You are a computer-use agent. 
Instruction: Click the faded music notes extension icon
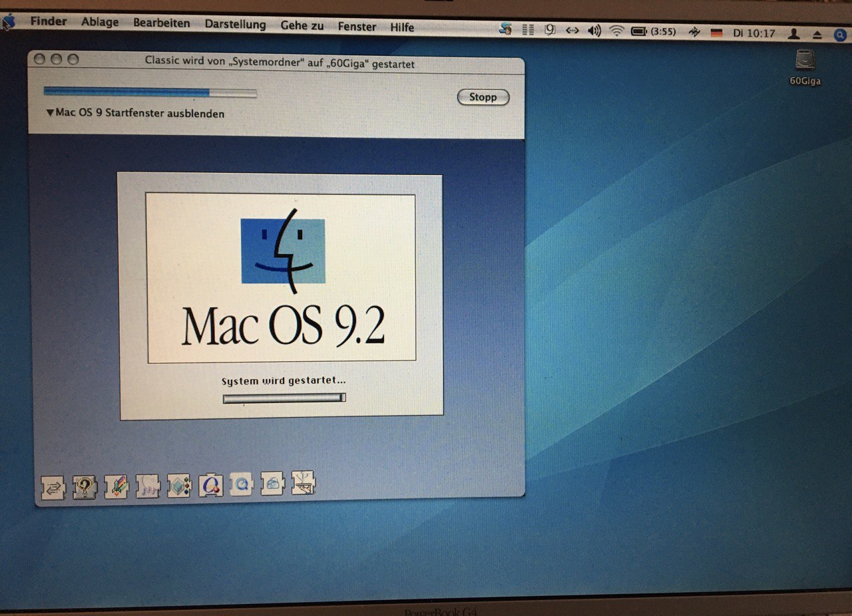click(148, 486)
